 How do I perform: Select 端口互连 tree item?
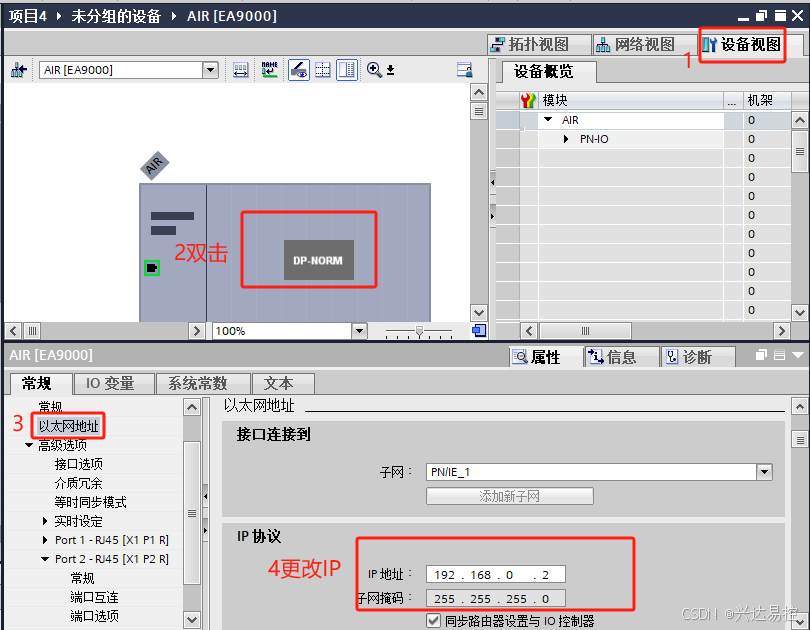[x=95, y=597]
